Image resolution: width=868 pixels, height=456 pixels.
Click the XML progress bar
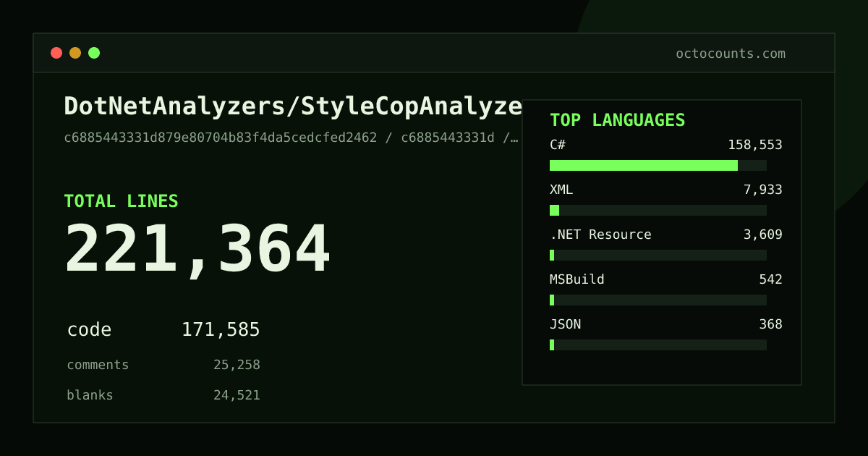click(x=658, y=210)
